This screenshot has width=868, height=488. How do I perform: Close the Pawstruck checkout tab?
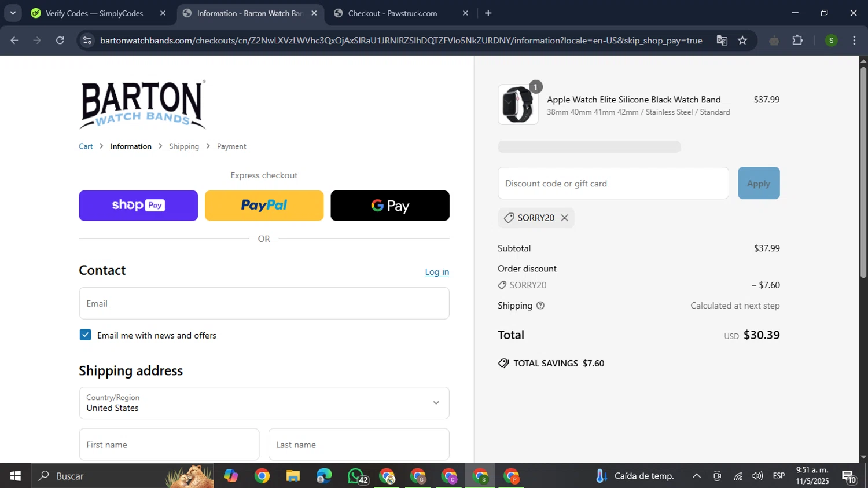tap(465, 13)
